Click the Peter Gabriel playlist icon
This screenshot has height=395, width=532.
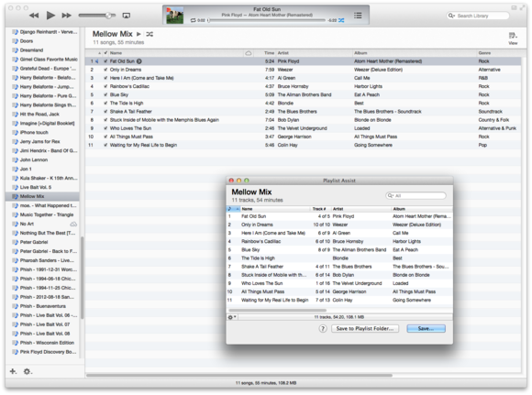[x=15, y=242]
